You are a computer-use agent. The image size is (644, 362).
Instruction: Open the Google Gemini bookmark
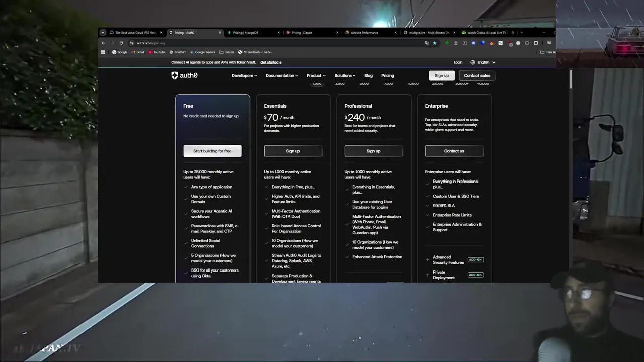[x=203, y=52]
